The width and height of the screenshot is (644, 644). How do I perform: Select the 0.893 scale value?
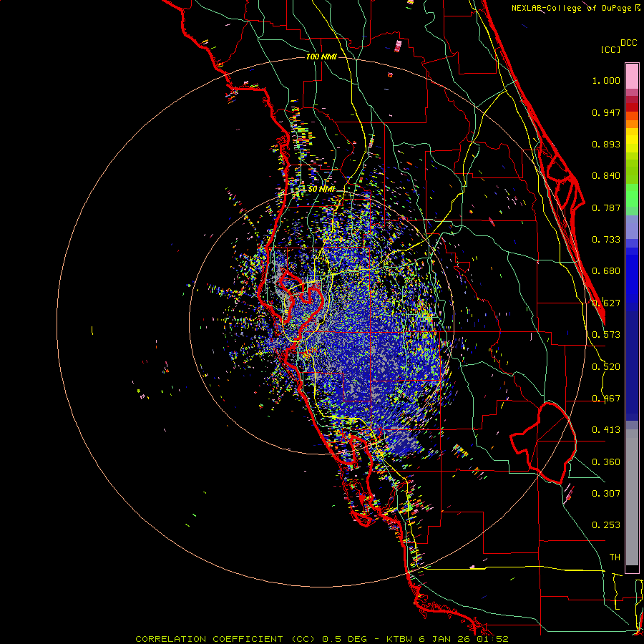click(x=606, y=144)
